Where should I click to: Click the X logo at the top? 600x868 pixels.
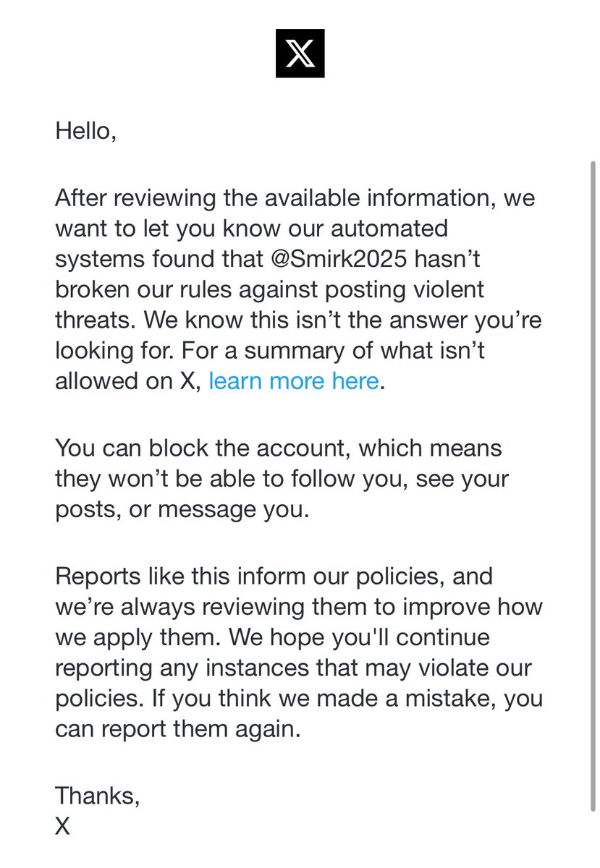(x=300, y=53)
